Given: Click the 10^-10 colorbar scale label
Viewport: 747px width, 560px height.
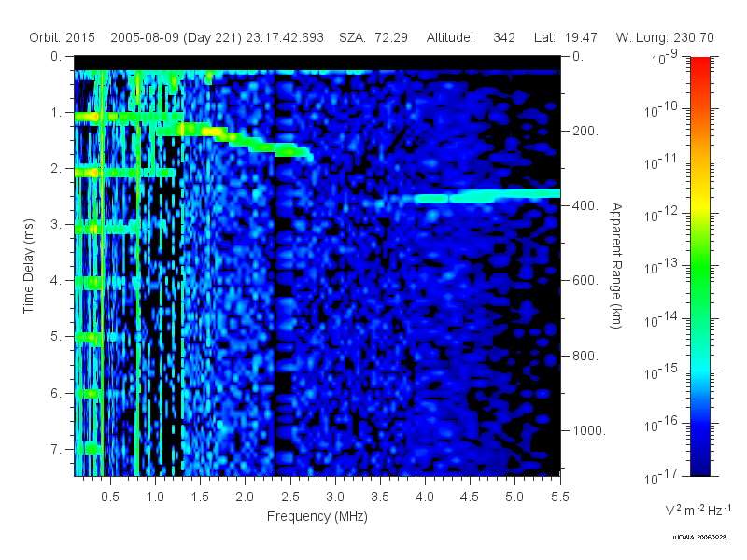Looking at the screenshot, I should [661, 109].
